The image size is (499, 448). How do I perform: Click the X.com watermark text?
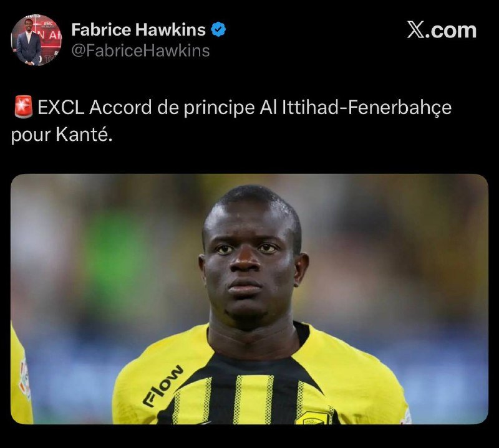[442, 31]
